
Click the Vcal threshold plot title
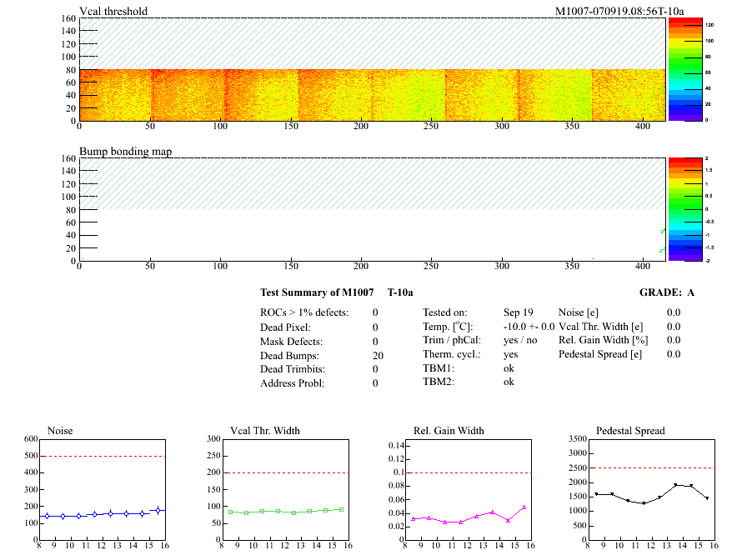[x=113, y=11]
